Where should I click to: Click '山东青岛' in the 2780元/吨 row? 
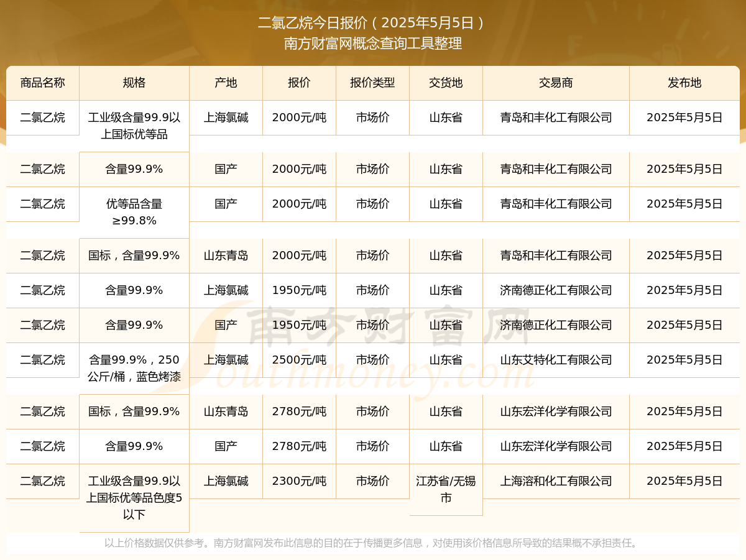(226, 411)
